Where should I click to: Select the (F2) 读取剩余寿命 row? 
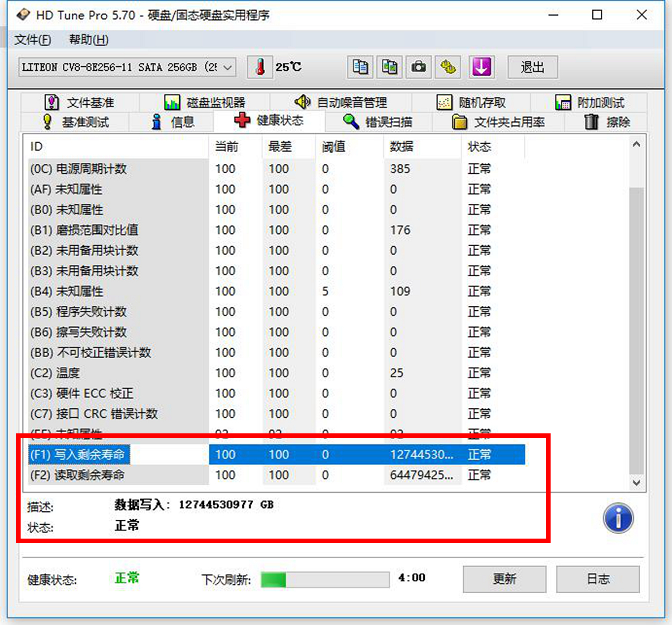coord(276,475)
